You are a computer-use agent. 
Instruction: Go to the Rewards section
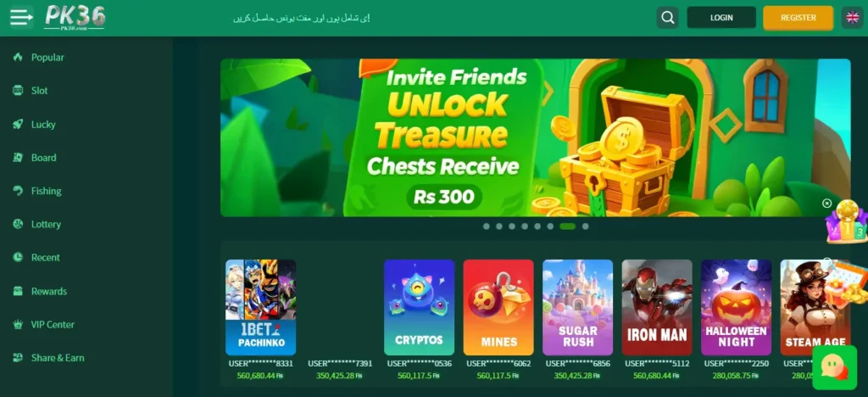pos(48,291)
